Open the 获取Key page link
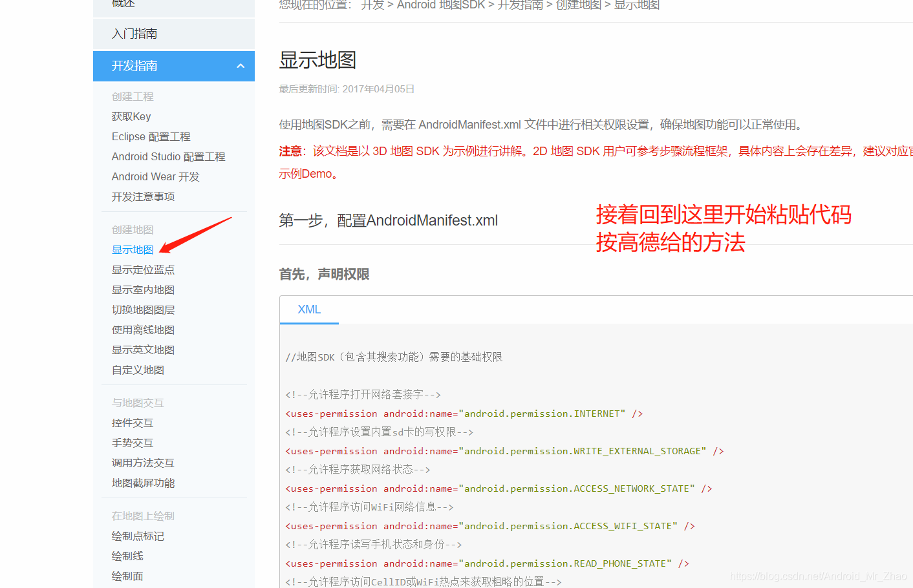 click(131, 116)
